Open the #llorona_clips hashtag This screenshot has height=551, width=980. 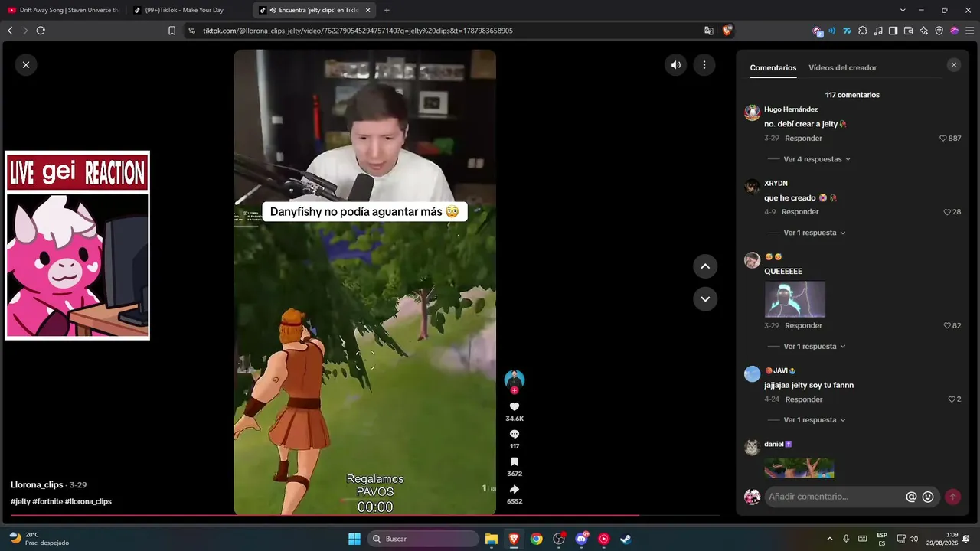pyautogui.click(x=88, y=502)
